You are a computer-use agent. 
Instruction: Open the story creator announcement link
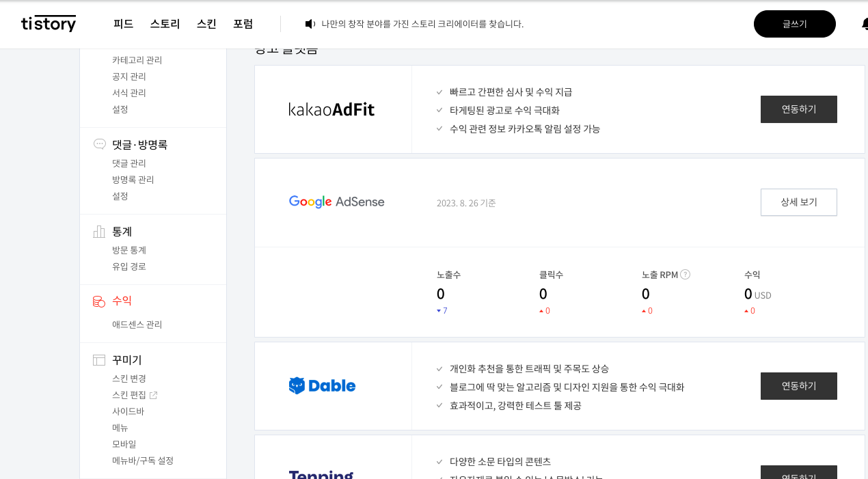[422, 24]
